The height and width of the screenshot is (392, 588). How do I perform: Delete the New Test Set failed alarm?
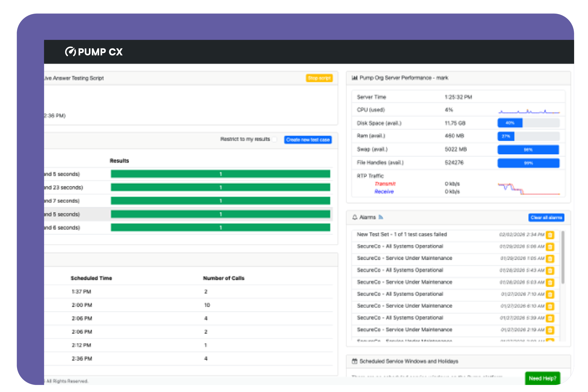(550, 235)
